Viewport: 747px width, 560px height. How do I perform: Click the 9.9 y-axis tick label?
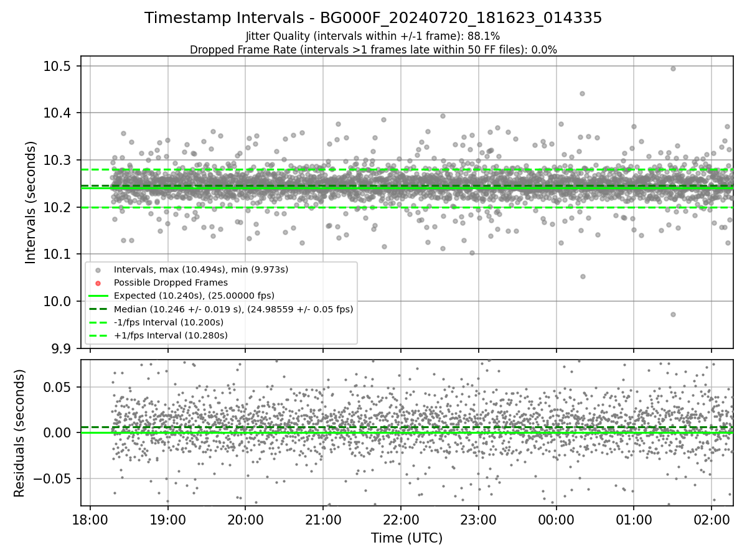[60, 348]
